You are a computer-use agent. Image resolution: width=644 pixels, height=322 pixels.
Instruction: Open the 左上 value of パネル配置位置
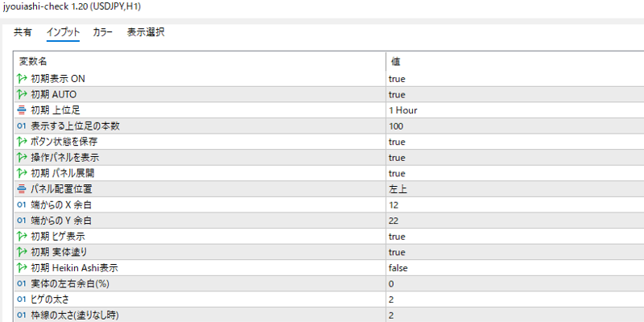click(x=515, y=189)
